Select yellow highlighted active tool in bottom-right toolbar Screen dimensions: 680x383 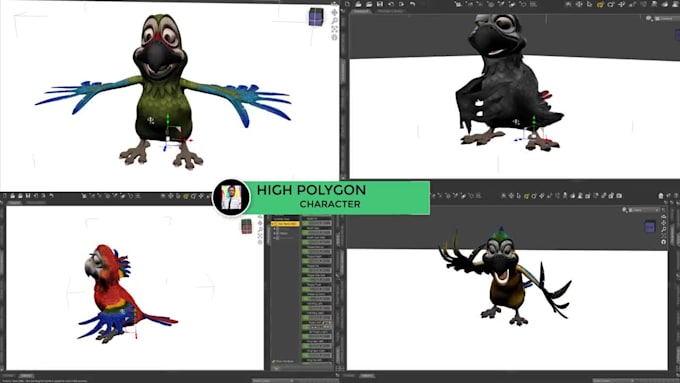point(526,196)
